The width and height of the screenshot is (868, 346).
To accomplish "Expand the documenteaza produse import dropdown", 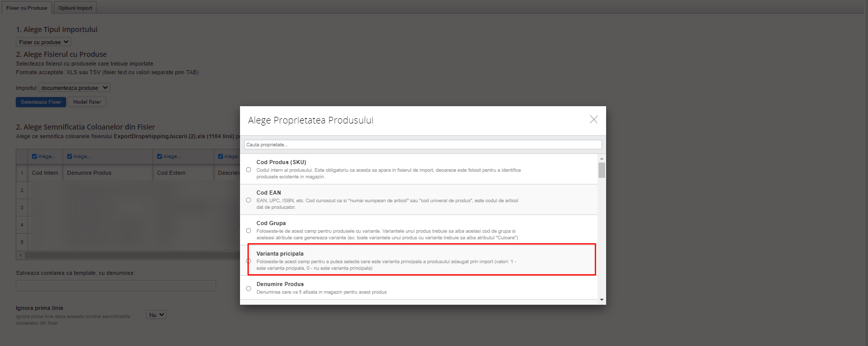I will (x=74, y=88).
